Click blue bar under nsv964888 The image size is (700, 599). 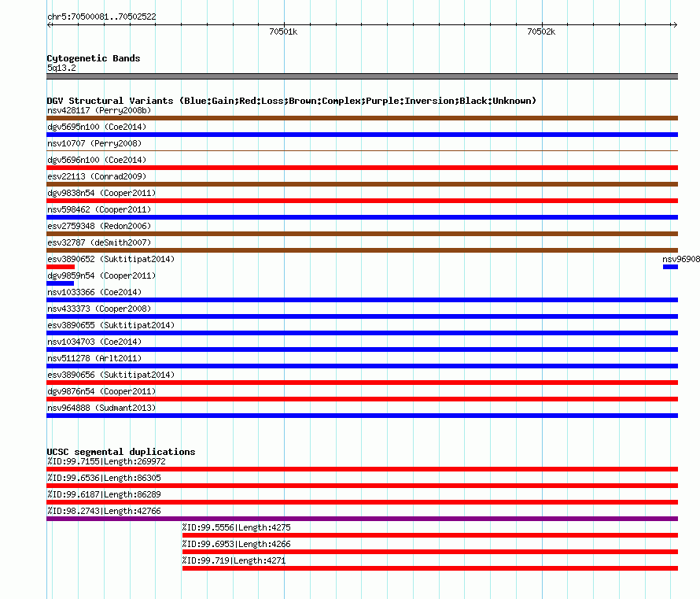click(x=362, y=416)
